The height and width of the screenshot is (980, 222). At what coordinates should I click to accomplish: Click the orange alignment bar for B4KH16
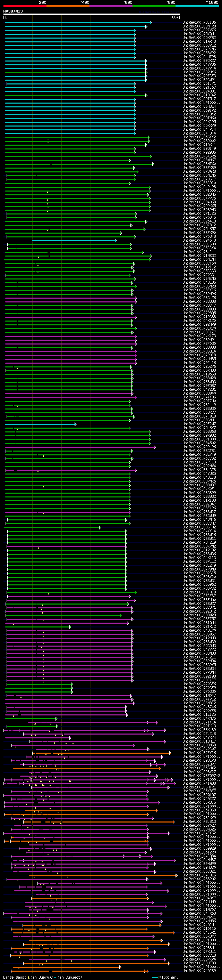coord(103,875)
